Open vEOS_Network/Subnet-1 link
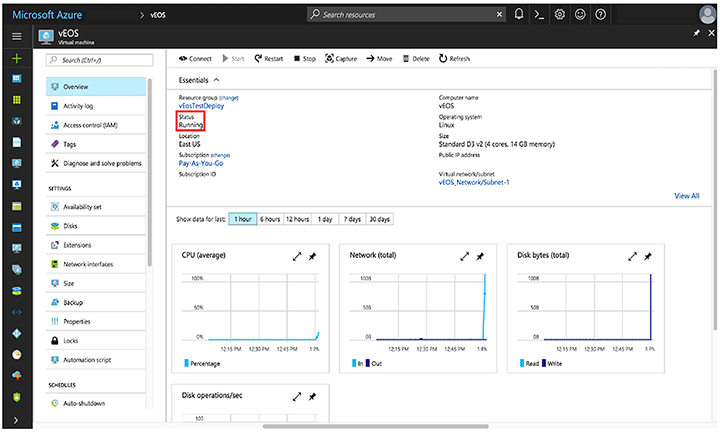720x432 pixels. pos(474,182)
